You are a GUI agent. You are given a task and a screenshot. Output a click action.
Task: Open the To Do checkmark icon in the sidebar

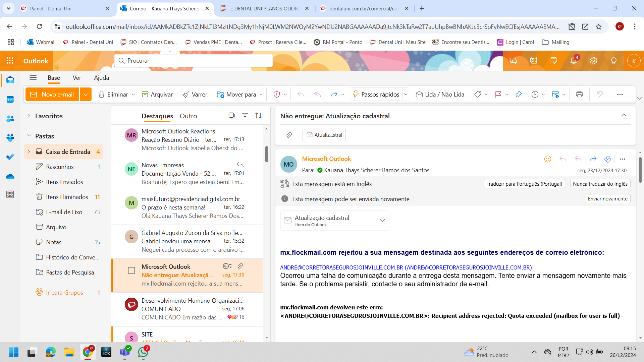point(10,157)
